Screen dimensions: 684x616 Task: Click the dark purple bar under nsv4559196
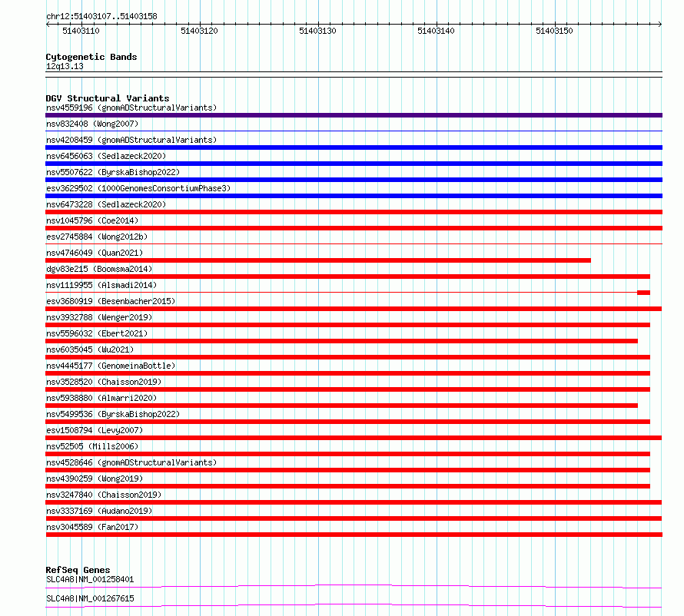pyautogui.click(x=354, y=115)
